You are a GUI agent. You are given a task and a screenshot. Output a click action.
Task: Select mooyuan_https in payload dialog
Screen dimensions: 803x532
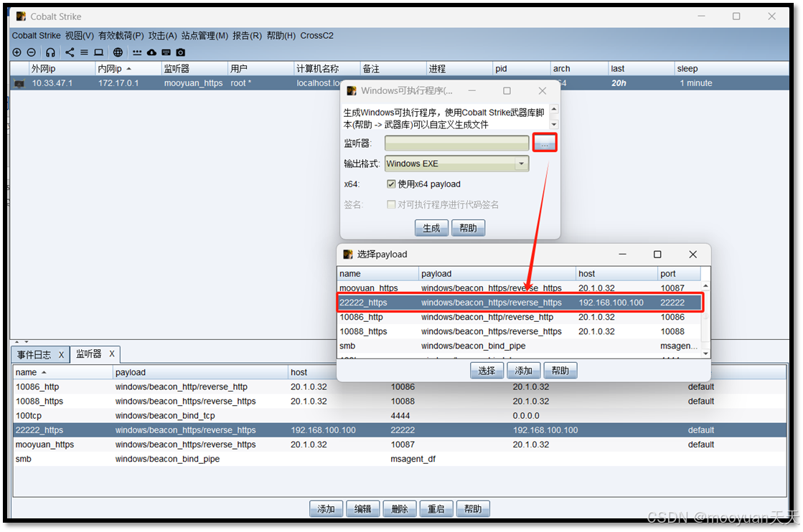(520, 288)
